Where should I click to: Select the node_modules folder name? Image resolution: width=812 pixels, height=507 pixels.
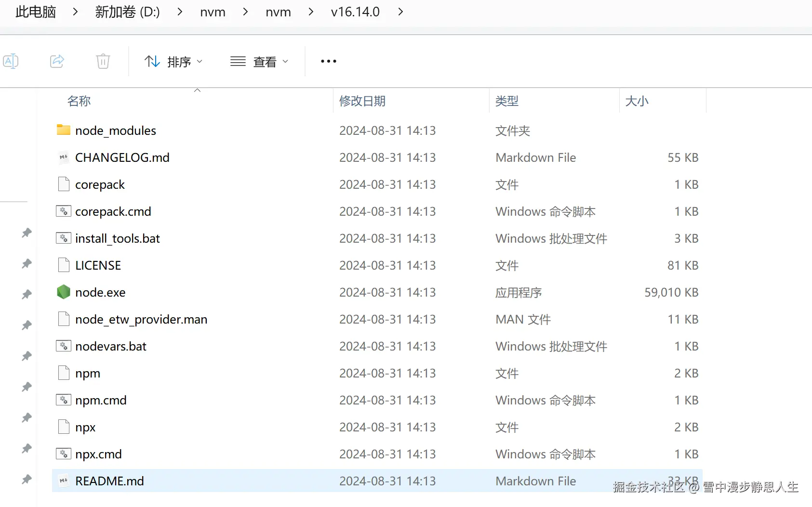(x=116, y=130)
